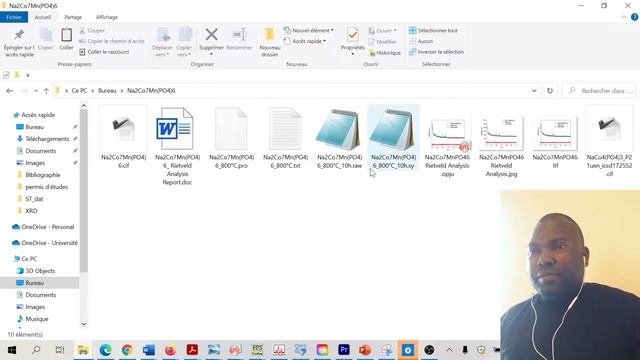Select the Rietveld Analysis Report.doc Word file

pyautogui.click(x=177, y=146)
